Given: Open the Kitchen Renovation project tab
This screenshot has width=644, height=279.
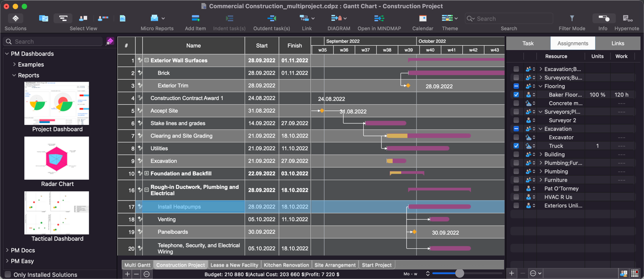Looking at the screenshot, I should pyautogui.click(x=286, y=265).
